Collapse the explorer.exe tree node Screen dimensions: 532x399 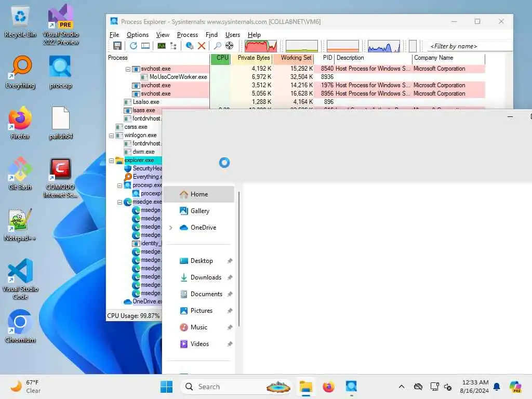point(111,161)
